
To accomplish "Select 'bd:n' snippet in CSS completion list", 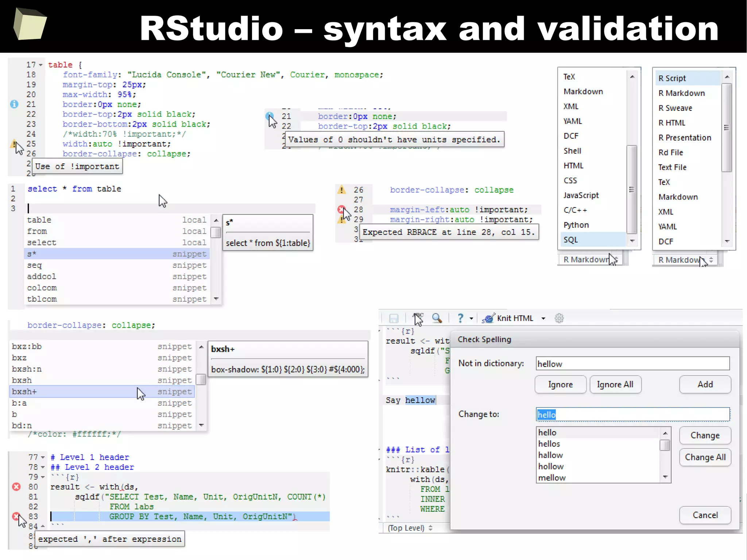I will (102, 426).
